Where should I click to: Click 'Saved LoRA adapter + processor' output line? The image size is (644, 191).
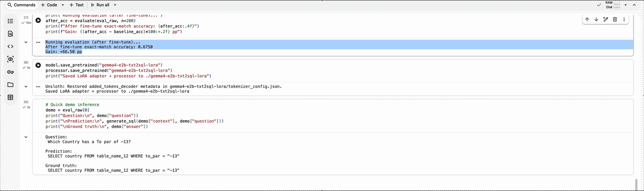coord(117,91)
